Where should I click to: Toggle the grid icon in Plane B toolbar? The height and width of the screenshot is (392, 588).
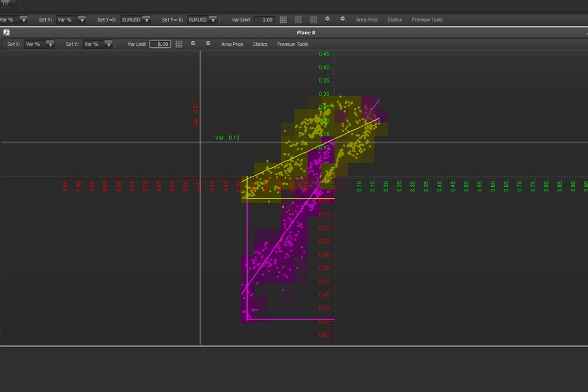(179, 44)
